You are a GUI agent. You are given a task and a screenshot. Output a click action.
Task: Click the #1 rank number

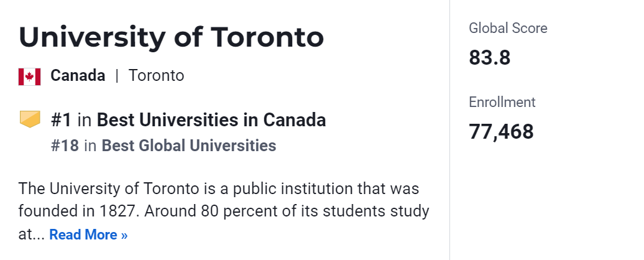(62, 120)
